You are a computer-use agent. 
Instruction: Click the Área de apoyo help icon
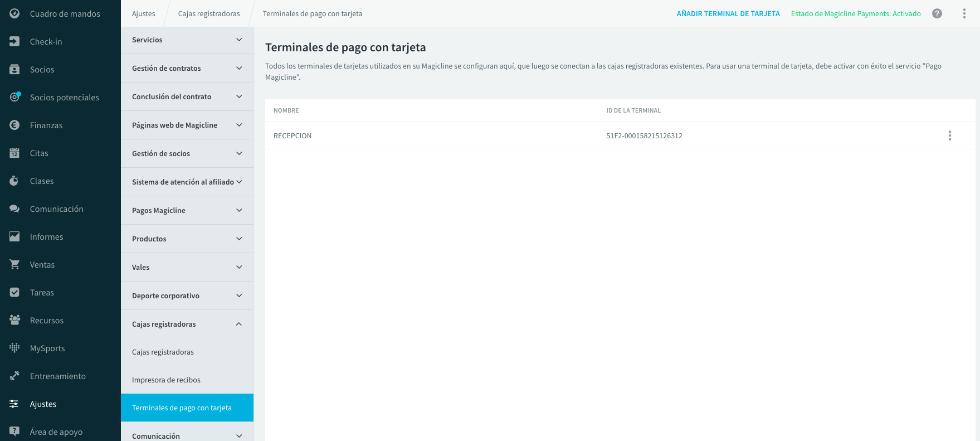[14, 432]
